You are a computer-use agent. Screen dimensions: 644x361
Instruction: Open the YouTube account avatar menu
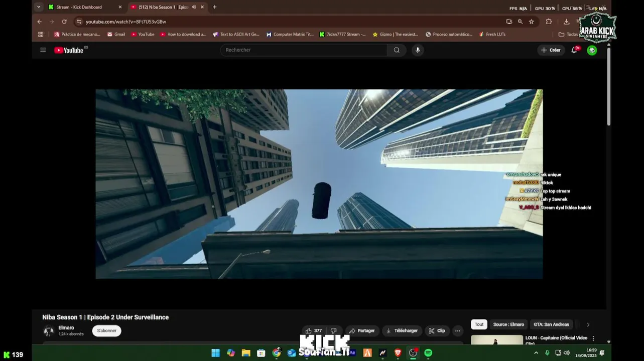(592, 50)
